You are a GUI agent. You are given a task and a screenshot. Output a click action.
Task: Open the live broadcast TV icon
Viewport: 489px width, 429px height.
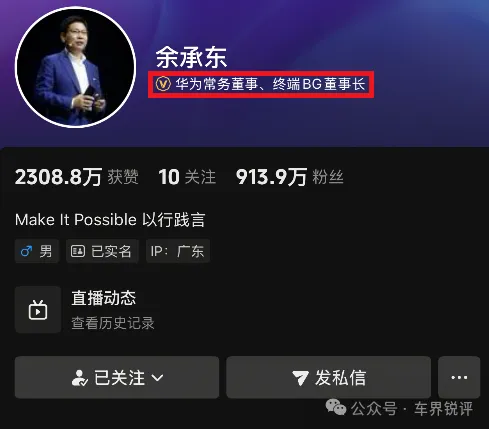point(38,310)
